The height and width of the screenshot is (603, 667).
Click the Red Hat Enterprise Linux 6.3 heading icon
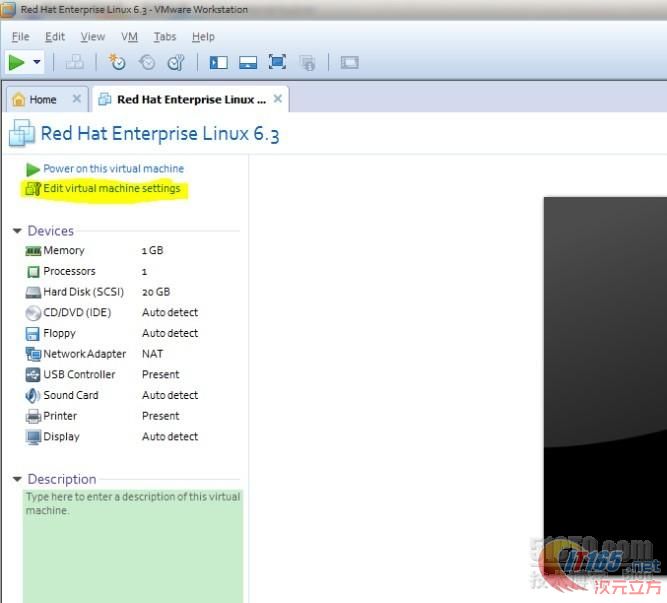(x=22, y=133)
